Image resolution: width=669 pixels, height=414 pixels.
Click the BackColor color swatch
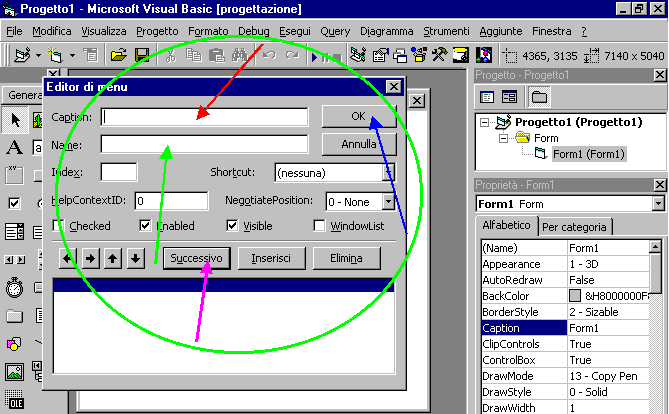[575, 295]
